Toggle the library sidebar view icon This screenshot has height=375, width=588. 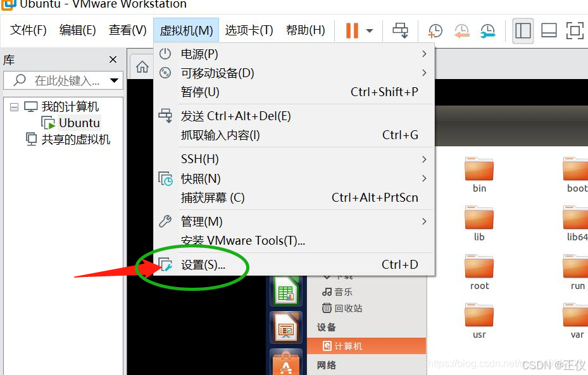[x=523, y=31]
